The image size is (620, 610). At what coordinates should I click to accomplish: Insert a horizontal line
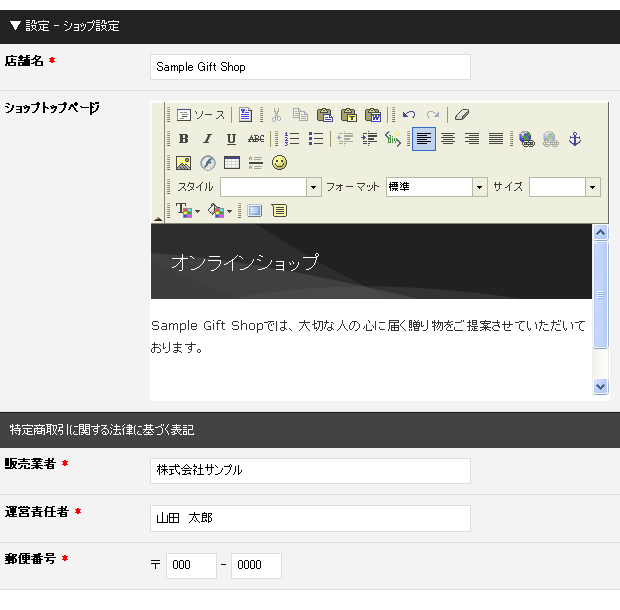pos(256,163)
